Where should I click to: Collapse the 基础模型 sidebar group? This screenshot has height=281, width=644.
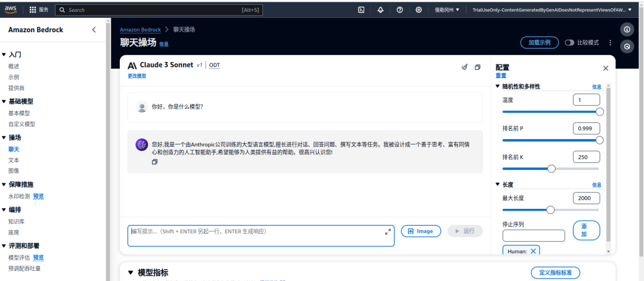coord(4,101)
